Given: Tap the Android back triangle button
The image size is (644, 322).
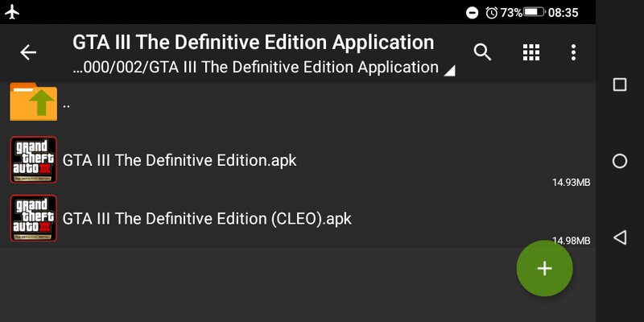Looking at the screenshot, I should coord(620,237).
